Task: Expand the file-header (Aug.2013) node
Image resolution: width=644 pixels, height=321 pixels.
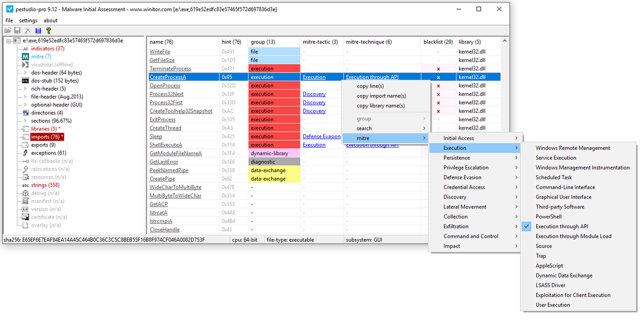Action: (x=25, y=97)
